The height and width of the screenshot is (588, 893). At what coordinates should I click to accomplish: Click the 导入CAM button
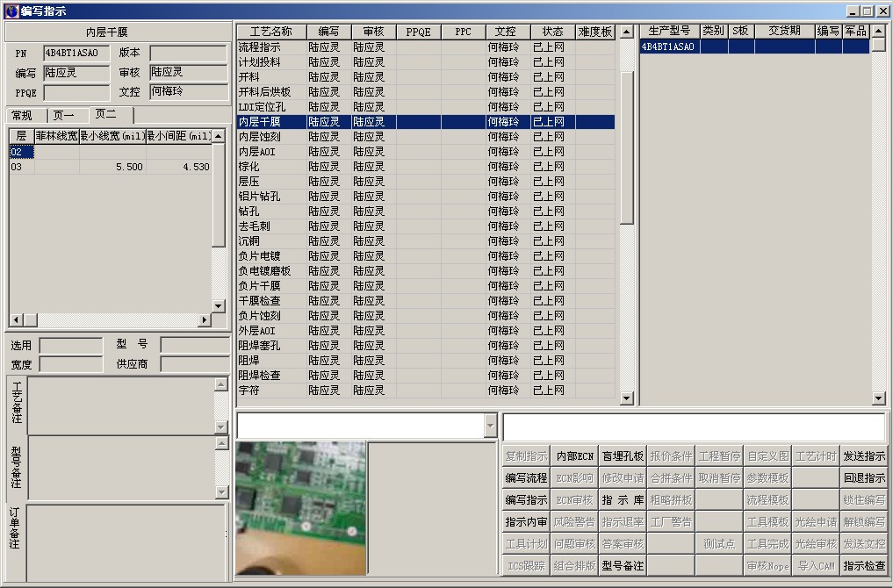[816, 566]
